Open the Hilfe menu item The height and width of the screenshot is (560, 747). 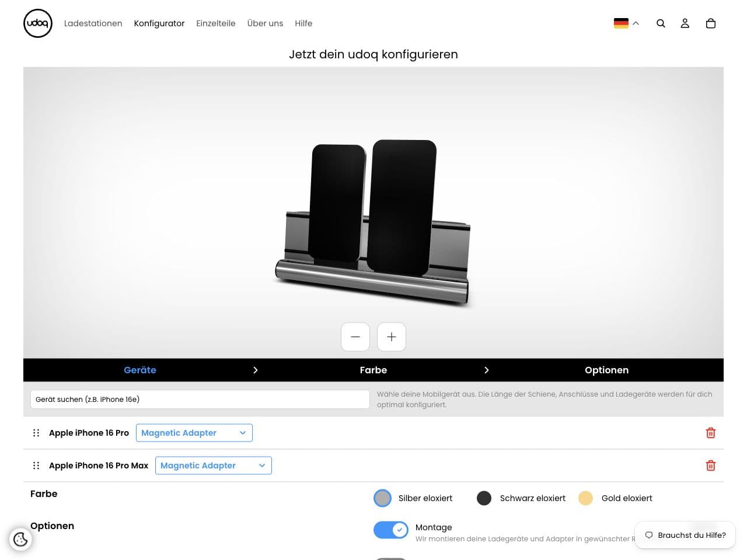303,23
